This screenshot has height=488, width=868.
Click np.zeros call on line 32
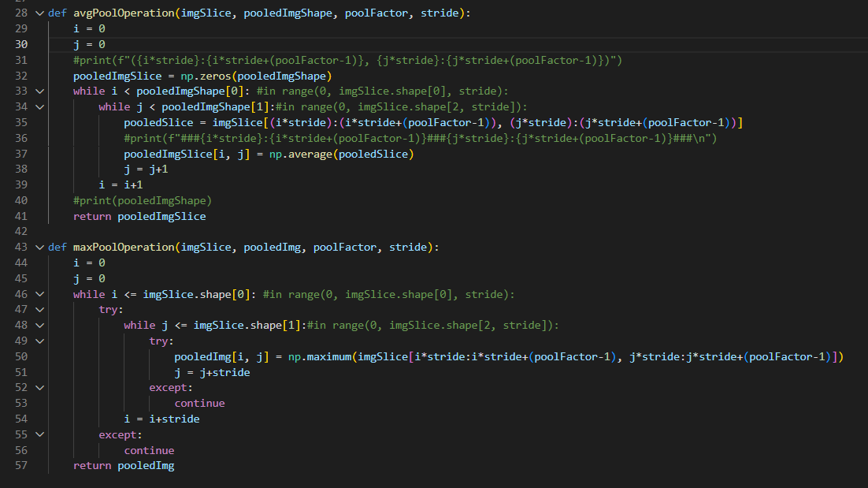[256, 76]
